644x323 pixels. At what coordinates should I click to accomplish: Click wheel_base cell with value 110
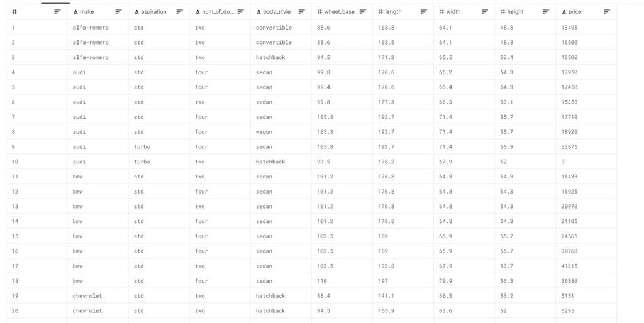click(x=322, y=282)
